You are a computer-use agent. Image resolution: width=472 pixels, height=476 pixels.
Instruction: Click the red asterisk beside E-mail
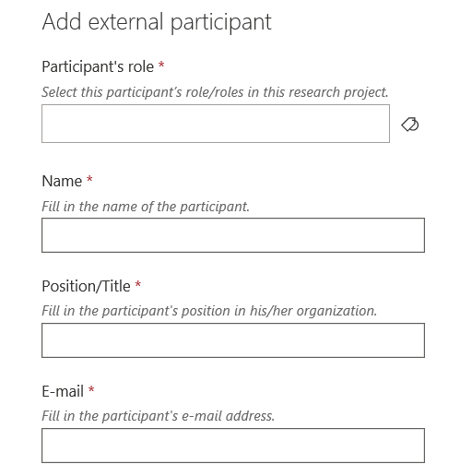[x=91, y=389]
